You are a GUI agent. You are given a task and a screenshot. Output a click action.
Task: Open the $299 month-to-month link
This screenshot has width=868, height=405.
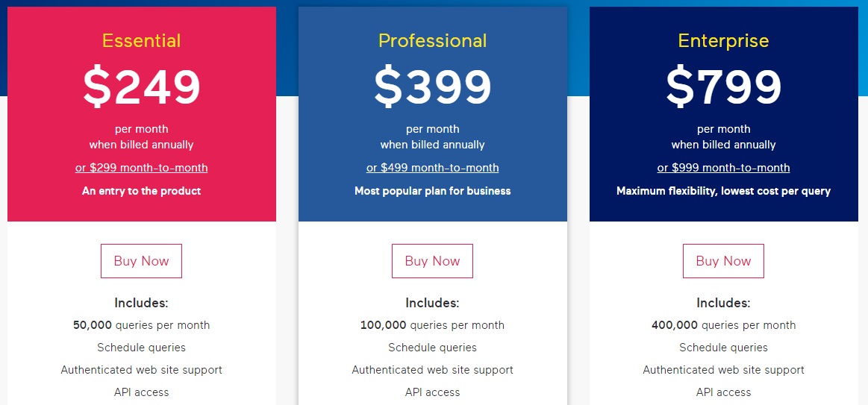(x=142, y=168)
